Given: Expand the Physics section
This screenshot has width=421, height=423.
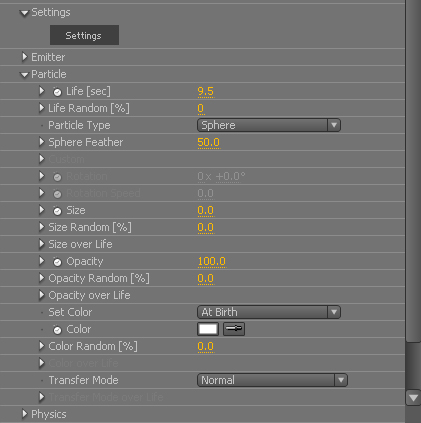Looking at the screenshot, I should (x=24, y=414).
